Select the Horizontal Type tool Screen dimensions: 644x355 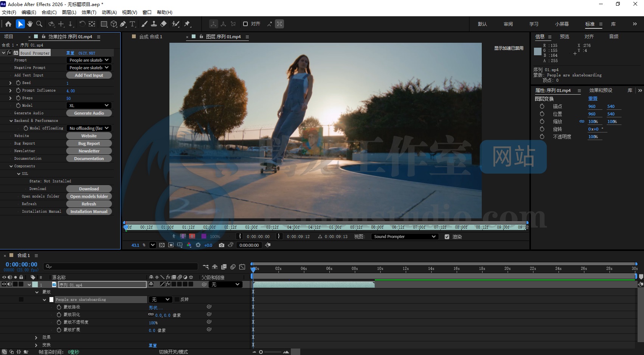[x=132, y=24]
